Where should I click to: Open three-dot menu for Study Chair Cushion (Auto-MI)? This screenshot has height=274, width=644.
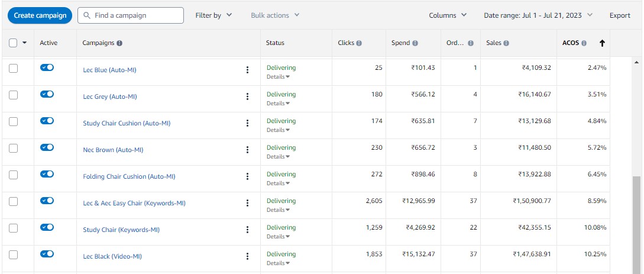click(247, 123)
